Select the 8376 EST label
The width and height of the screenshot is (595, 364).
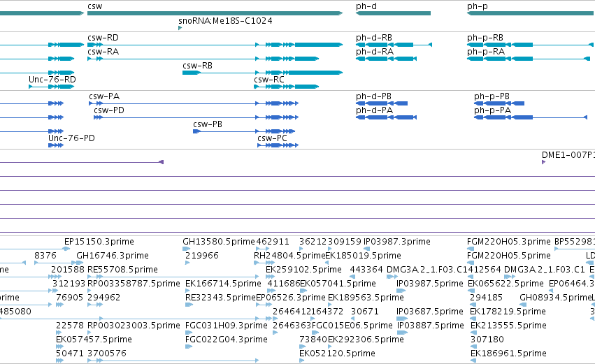coord(45,256)
